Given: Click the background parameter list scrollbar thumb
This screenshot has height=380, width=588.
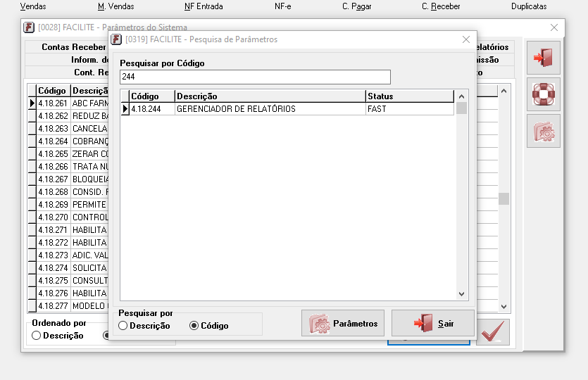Looking at the screenshot, I should coord(503,198).
